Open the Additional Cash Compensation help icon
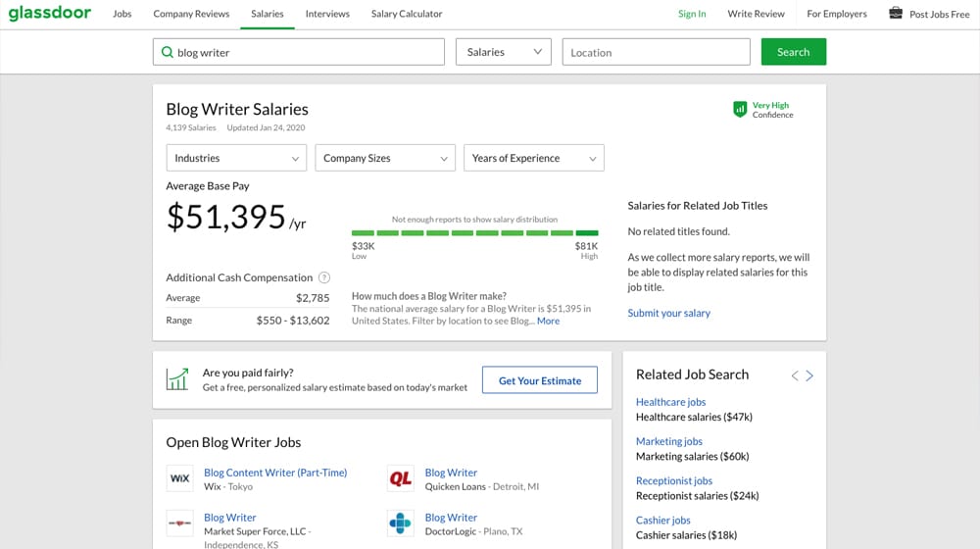 pyautogui.click(x=323, y=277)
